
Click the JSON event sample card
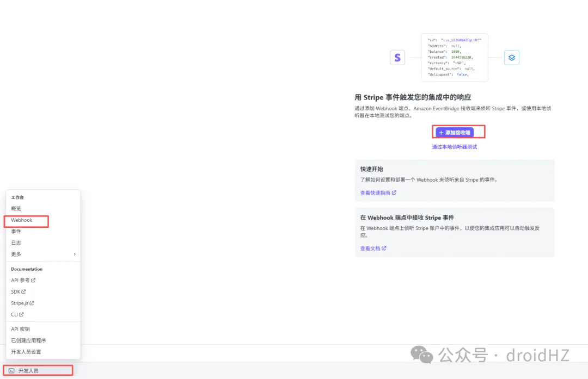(455, 58)
